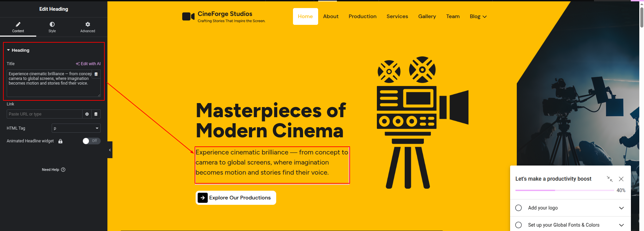Screen dimensions: 644x231
Task: Open the Advanced tab gear icon
Action: [x=88, y=25]
